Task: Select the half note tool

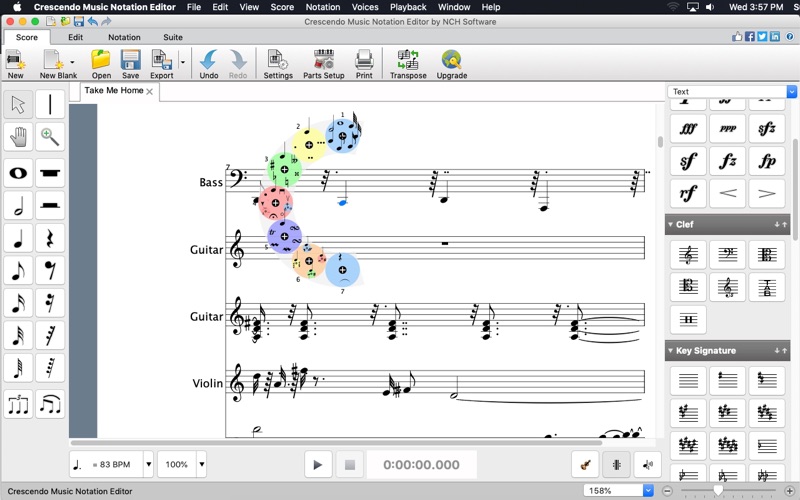Action: [18, 206]
